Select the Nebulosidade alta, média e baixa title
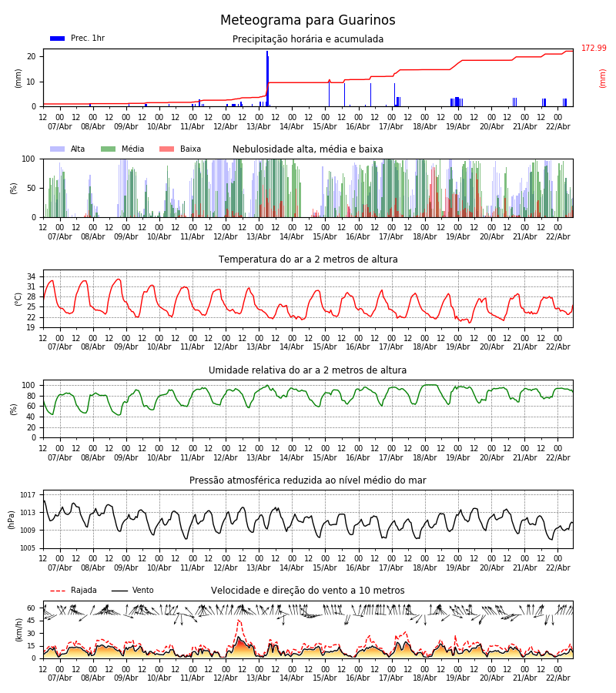Screen dimensions: 616x693 pos(308,149)
